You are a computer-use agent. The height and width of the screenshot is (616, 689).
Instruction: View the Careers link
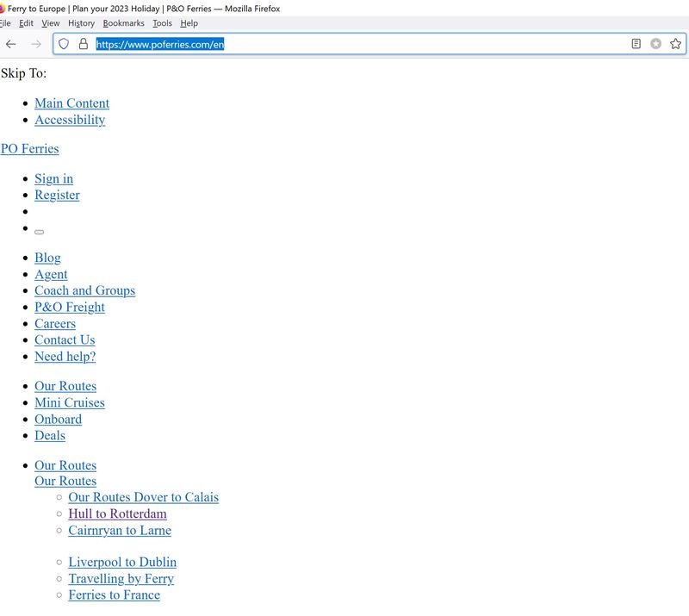(x=55, y=324)
